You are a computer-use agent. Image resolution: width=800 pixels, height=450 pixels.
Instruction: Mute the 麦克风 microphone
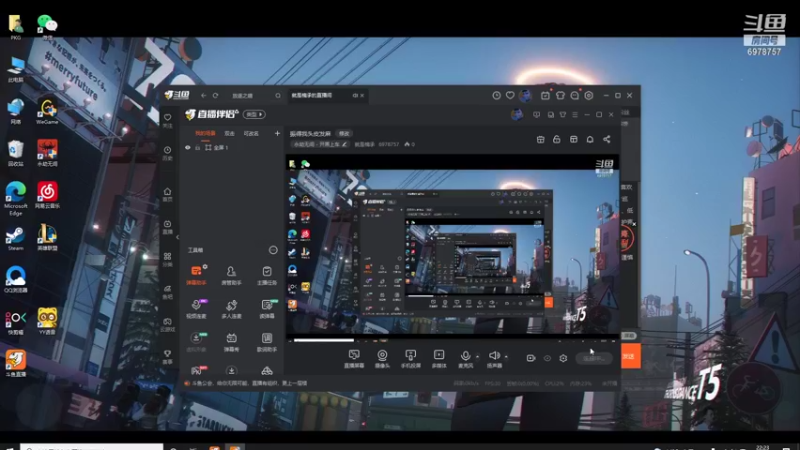(465, 356)
